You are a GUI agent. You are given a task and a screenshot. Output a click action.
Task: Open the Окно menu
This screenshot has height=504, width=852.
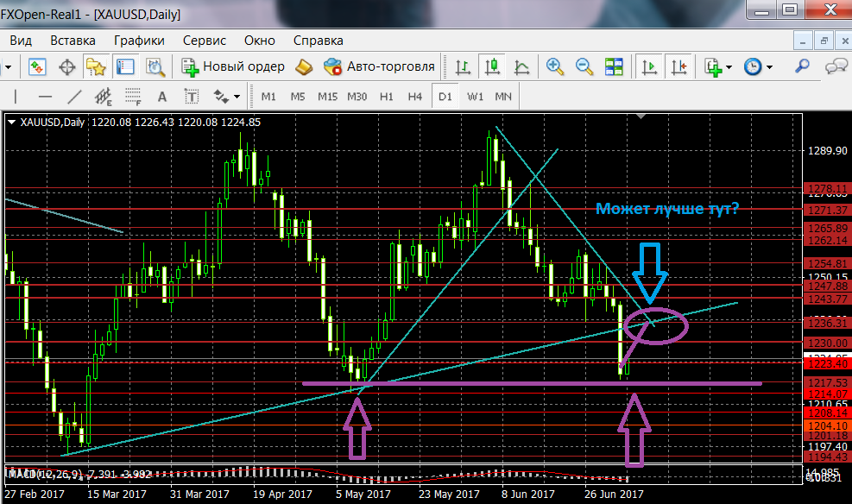point(259,41)
